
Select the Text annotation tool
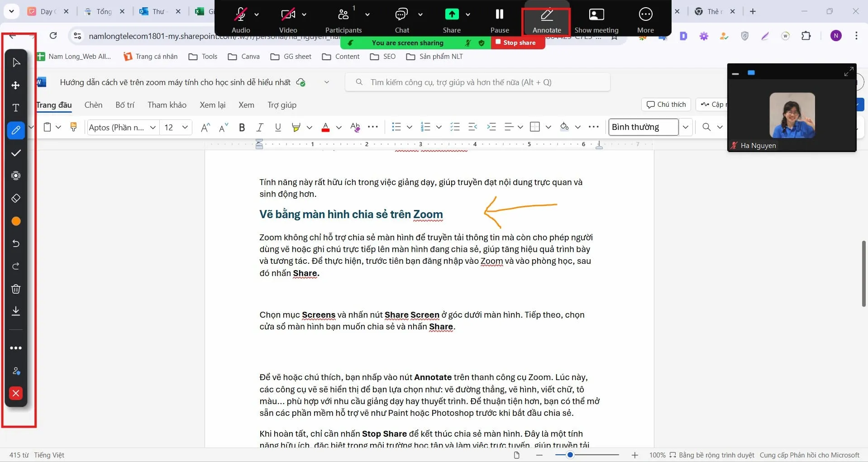15,108
